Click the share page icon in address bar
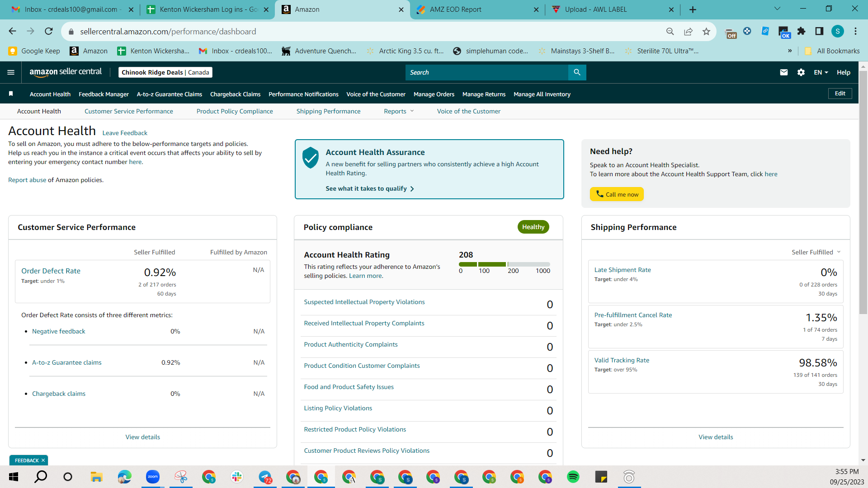This screenshot has width=868, height=488. (688, 31)
